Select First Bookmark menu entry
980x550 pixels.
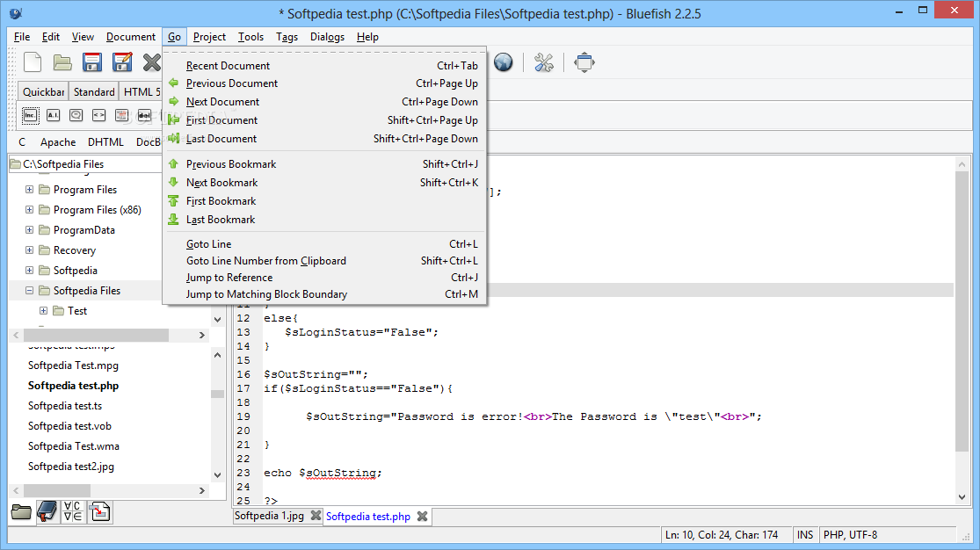pyautogui.click(x=324, y=201)
